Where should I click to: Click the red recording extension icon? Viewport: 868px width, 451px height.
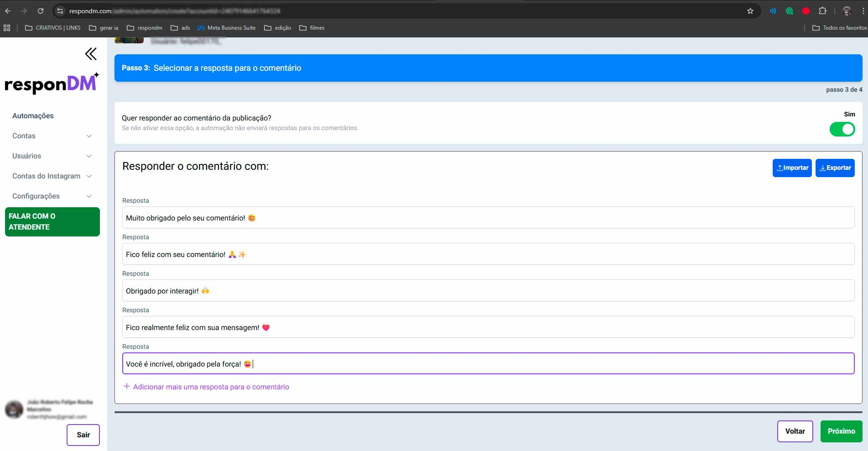coord(806,11)
